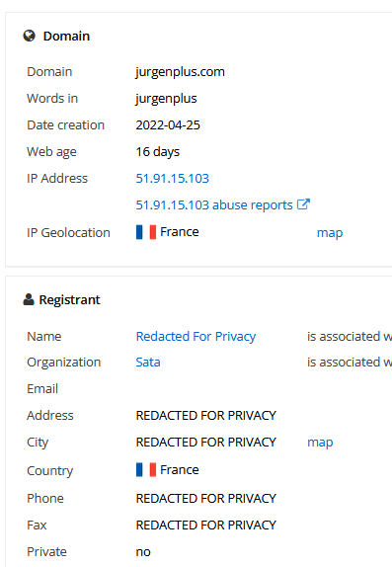This screenshot has height=567, width=392.
Task: Click the person icon beside Registrant heading
Action: coord(29,299)
